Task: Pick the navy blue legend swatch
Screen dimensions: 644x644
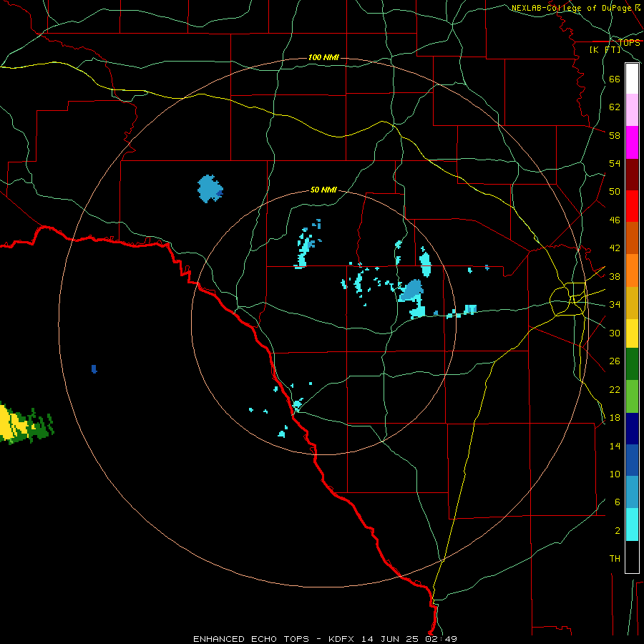Action: click(x=632, y=429)
